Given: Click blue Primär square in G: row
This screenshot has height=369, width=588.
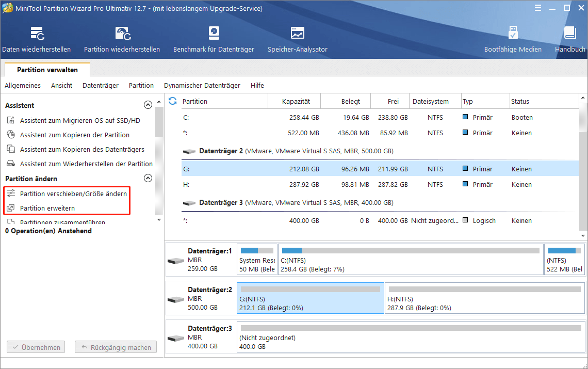Looking at the screenshot, I should pos(465,169).
